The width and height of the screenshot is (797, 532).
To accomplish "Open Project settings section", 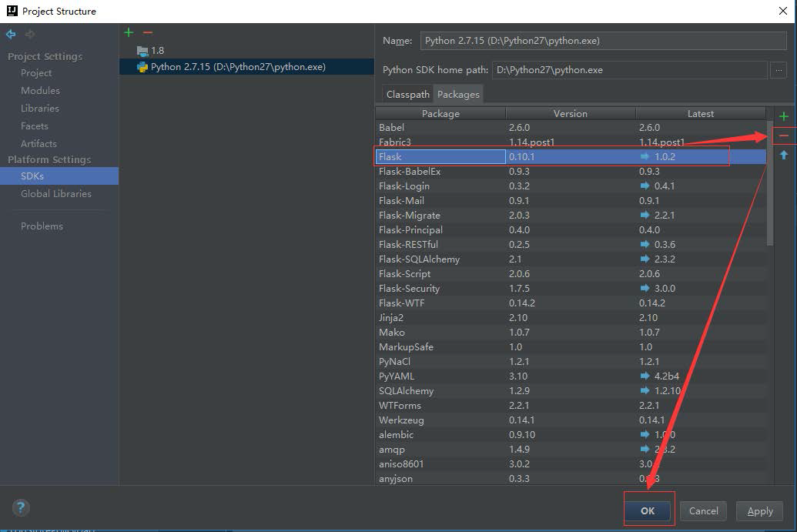I will coord(36,73).
